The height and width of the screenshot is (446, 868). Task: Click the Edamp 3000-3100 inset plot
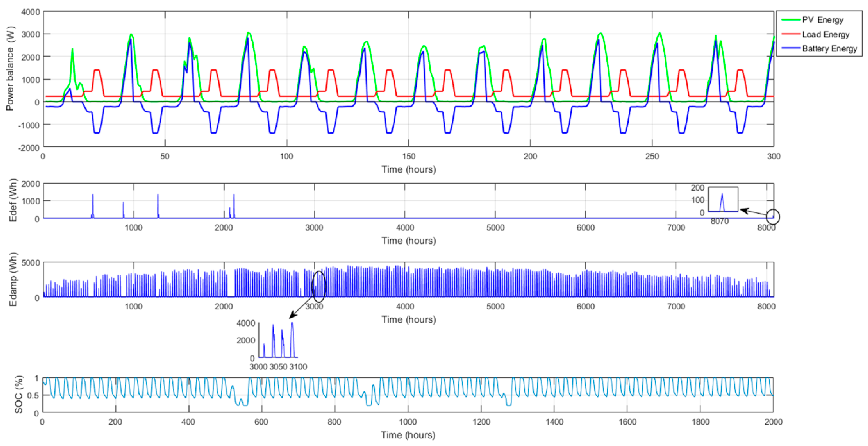[x=278, y=340]
